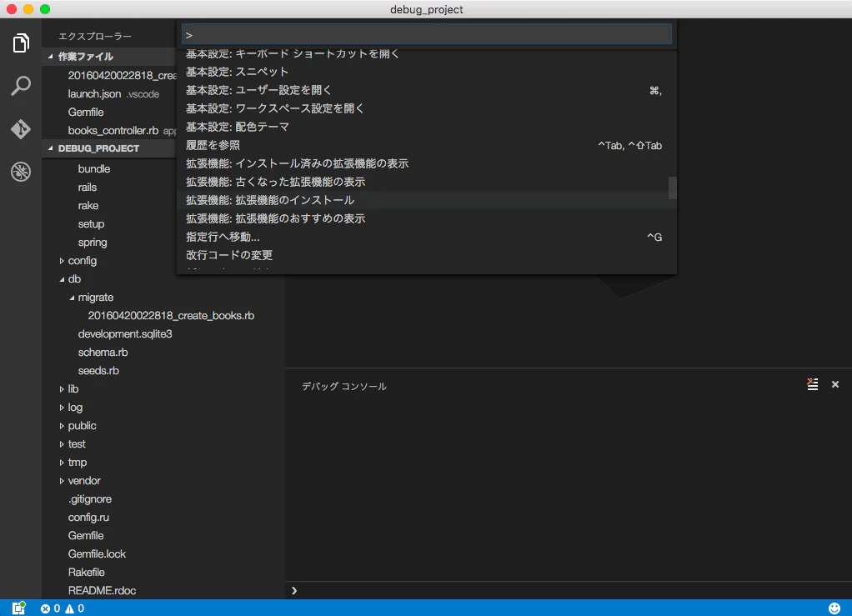Open schema.rb file
The width and height of the screenshot is (852, 616).
tap(103, 353)
